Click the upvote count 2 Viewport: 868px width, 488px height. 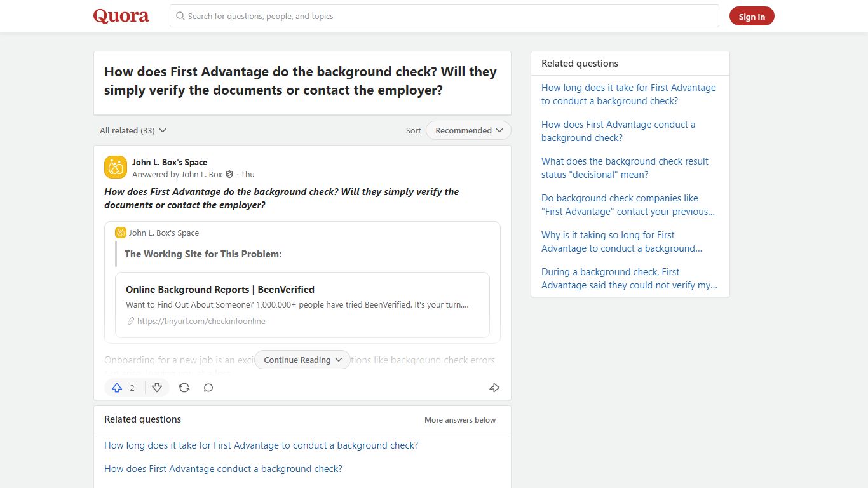[x=132, y=388]
